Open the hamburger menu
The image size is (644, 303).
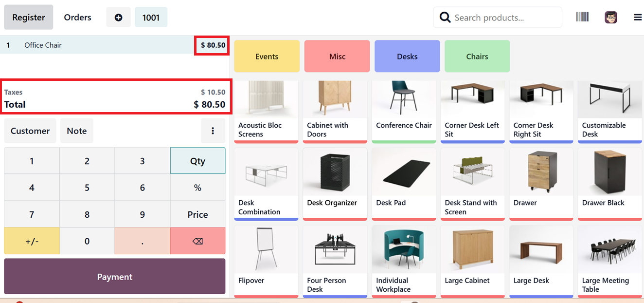pyautogui.click(x=638, y=18)
